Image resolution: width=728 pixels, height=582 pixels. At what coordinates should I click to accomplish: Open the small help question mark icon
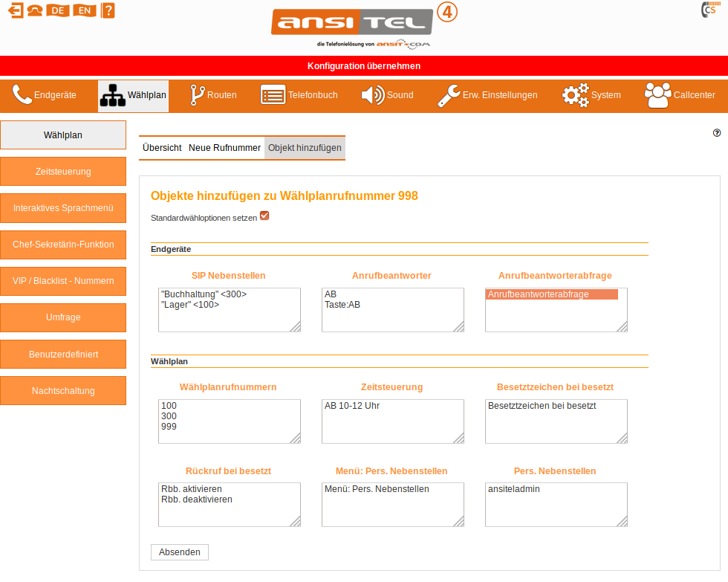(717, 133)
